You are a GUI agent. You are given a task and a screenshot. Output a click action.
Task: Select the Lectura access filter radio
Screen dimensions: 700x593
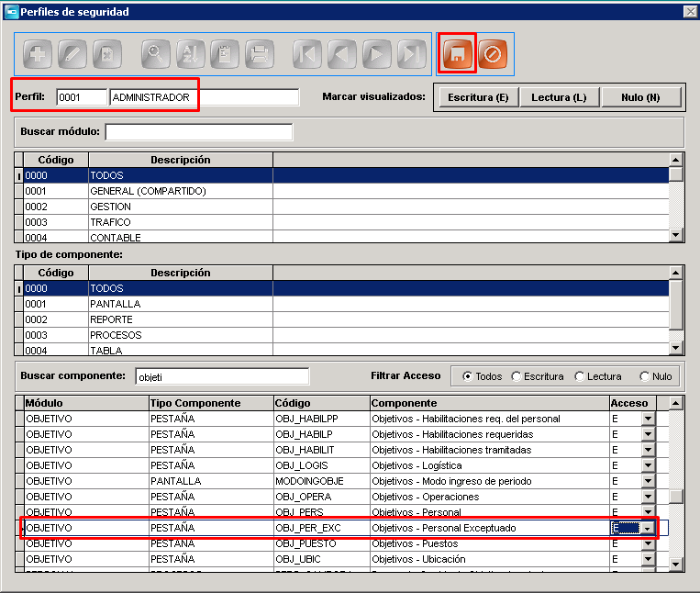[580, 376]
